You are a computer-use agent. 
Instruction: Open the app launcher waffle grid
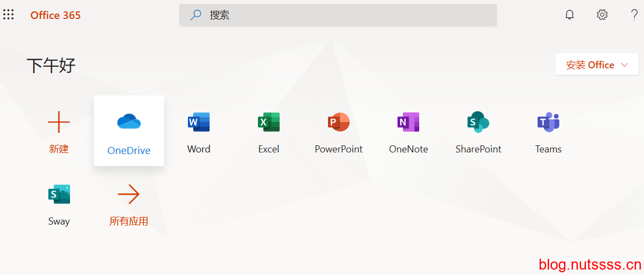[8, 15]
